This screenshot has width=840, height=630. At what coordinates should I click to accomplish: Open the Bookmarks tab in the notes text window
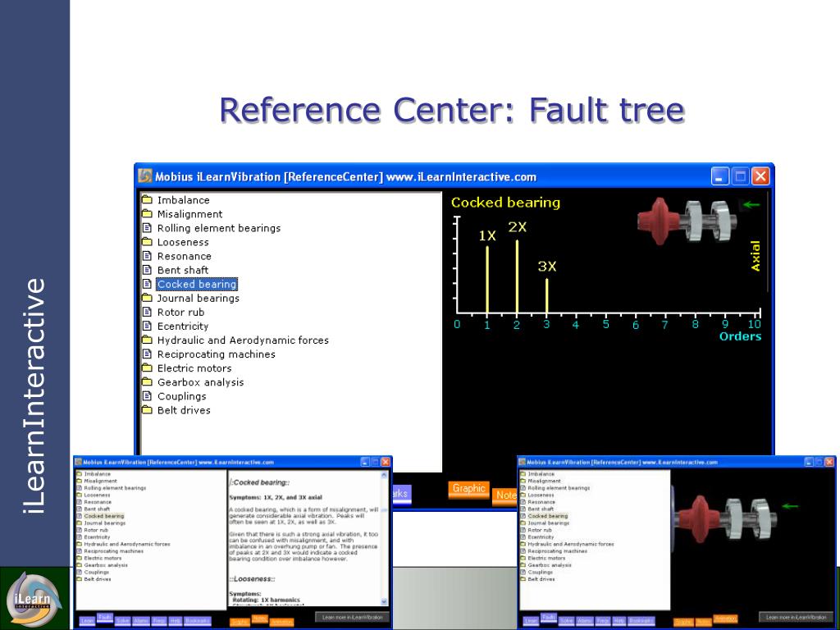[x=197, y=621]
